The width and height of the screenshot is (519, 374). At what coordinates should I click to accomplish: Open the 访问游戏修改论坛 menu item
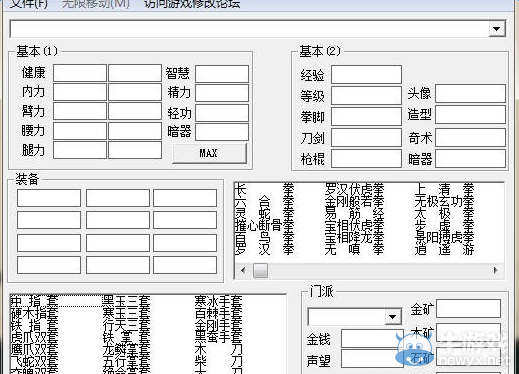click(x=192, y=4)
